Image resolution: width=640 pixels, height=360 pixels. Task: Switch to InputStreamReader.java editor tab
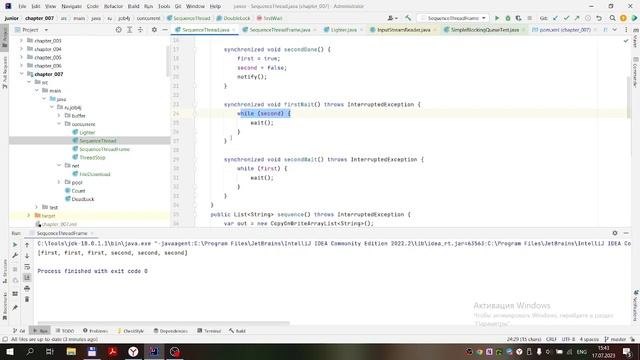click(403, 30)
